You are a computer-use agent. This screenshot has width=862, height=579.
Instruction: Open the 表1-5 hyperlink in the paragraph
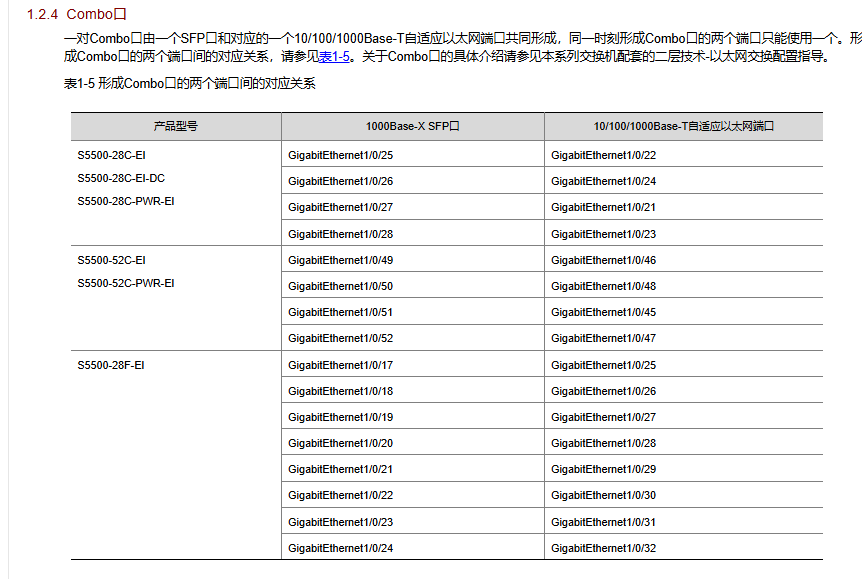point(334,57)
